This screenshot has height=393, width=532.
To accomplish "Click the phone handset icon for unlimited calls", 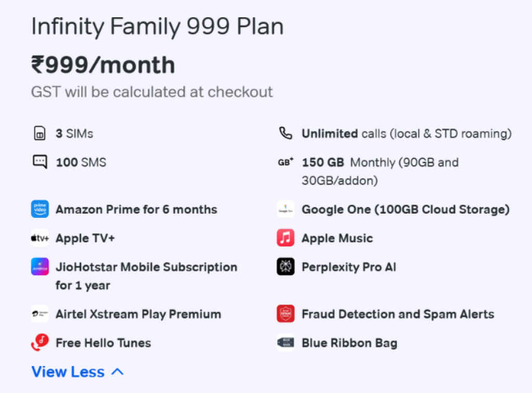I will 285,133.
